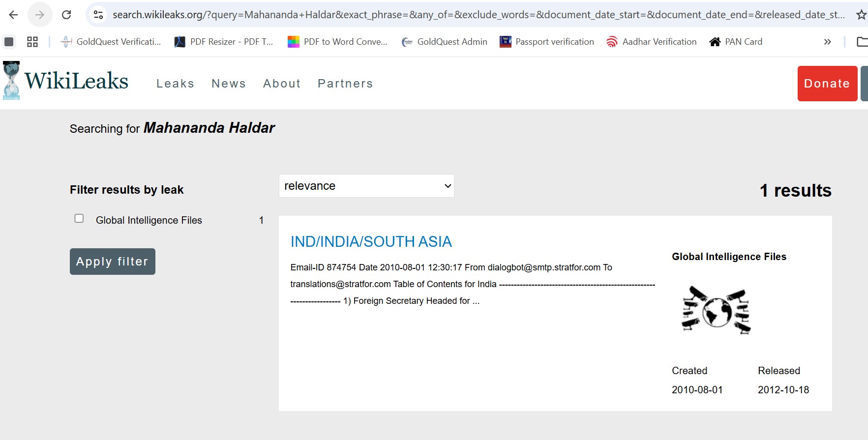Viewport: 868px width, 440px height.
Task: Open the relevance sort dropdown
Action: (366, 186)
